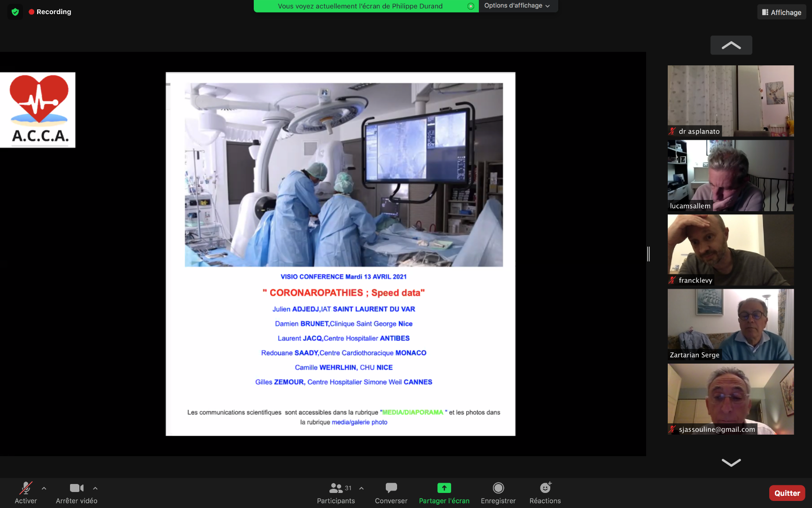This screenshot has height=508, width=812.
Task: Open the Réactions menu
Action: pos(545,492)
